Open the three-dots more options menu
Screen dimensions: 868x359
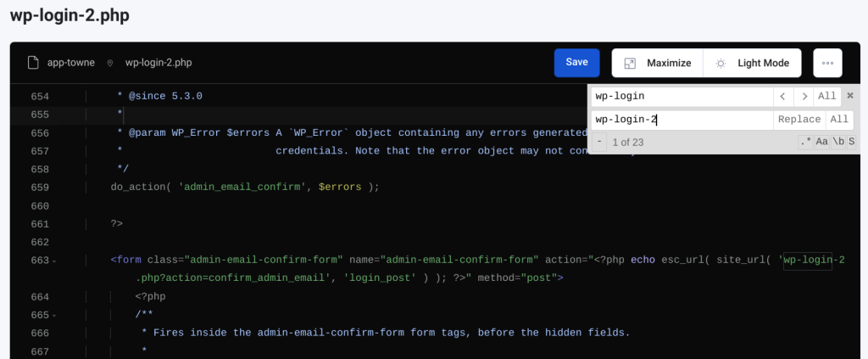(827, 63)
